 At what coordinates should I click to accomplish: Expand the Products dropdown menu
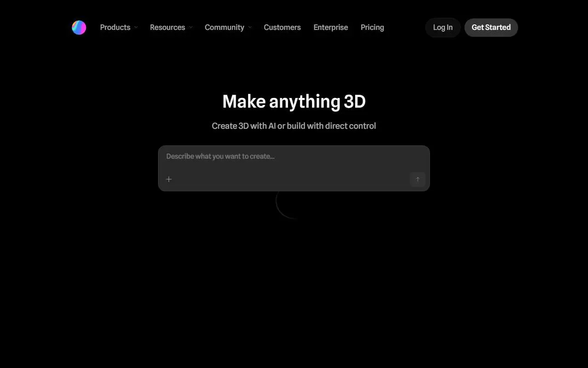pyautogui.click(x=119, y=28)
